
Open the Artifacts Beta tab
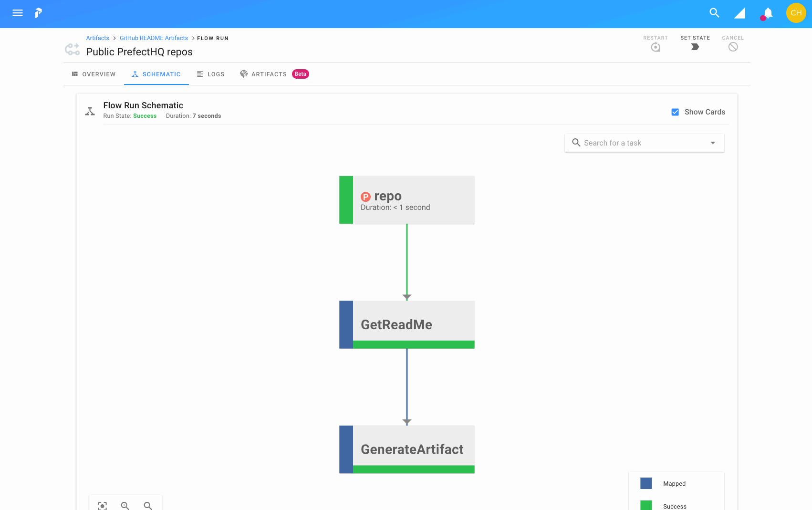(x=274, y=74)
